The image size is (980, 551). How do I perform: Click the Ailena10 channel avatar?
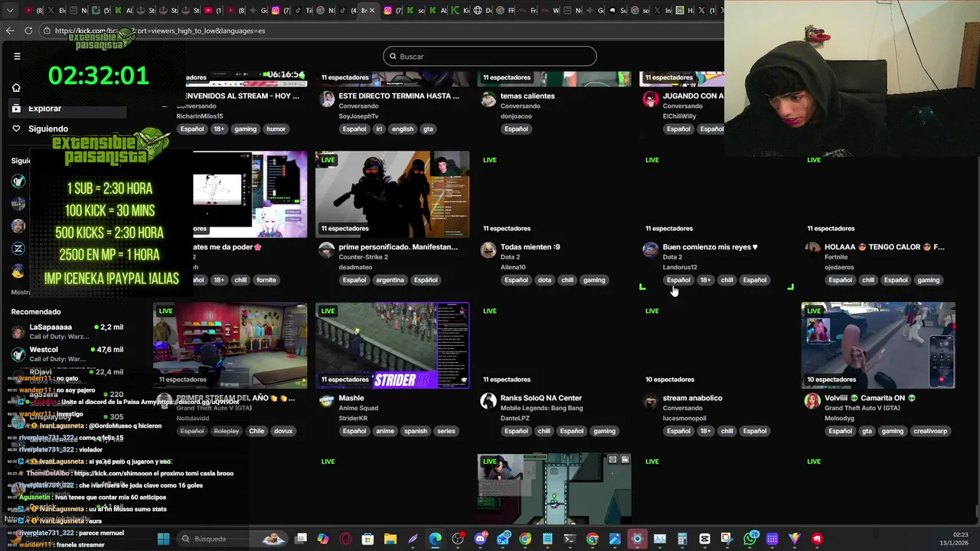click(x=488, y=249)
